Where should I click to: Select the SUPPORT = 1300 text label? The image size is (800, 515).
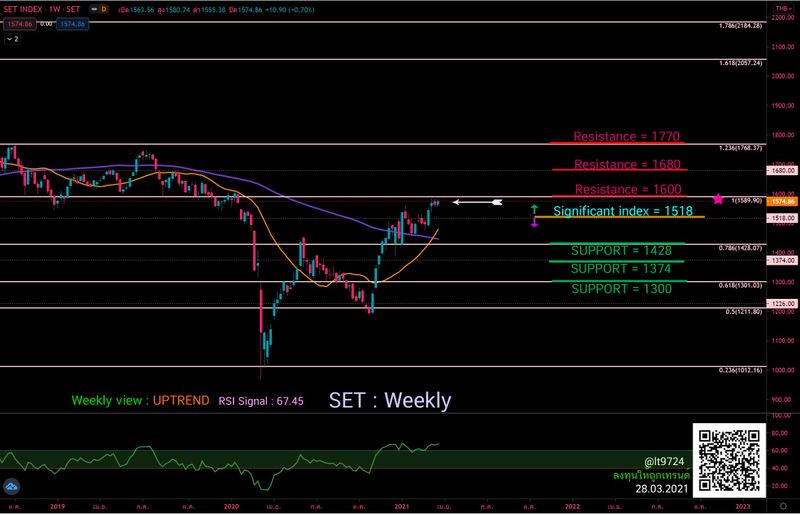(x=621, y=289)
